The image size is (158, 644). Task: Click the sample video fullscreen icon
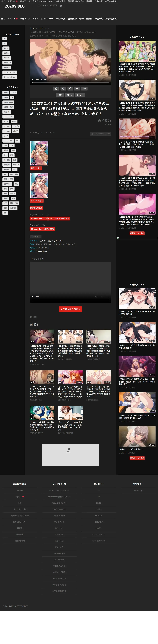coord(102,297)
